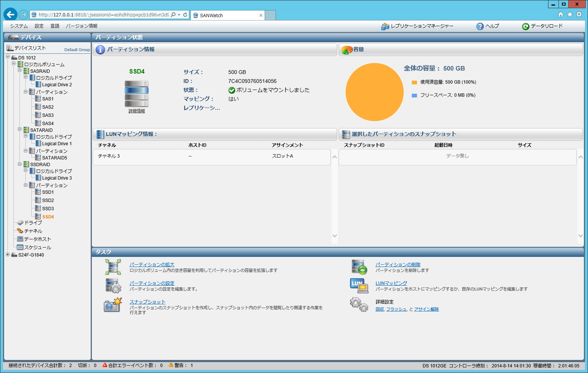Click the orange used capacity legend swatch
Viewport: 588px width, 373px height.
414,83
